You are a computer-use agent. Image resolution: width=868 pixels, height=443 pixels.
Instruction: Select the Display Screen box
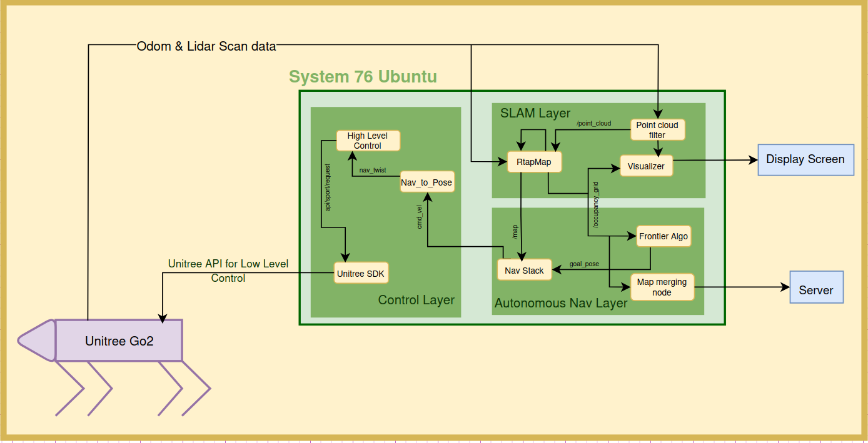point(805,159)
